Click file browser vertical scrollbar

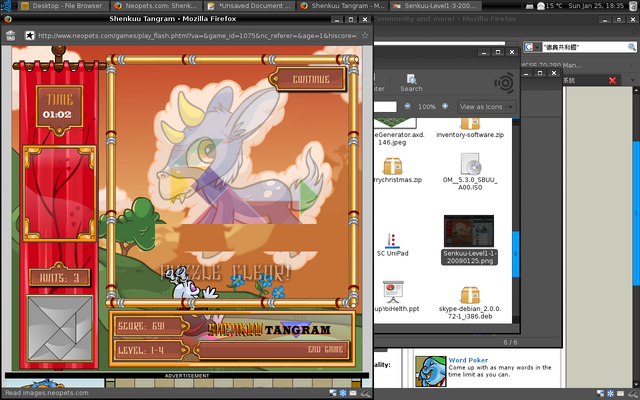516,254
